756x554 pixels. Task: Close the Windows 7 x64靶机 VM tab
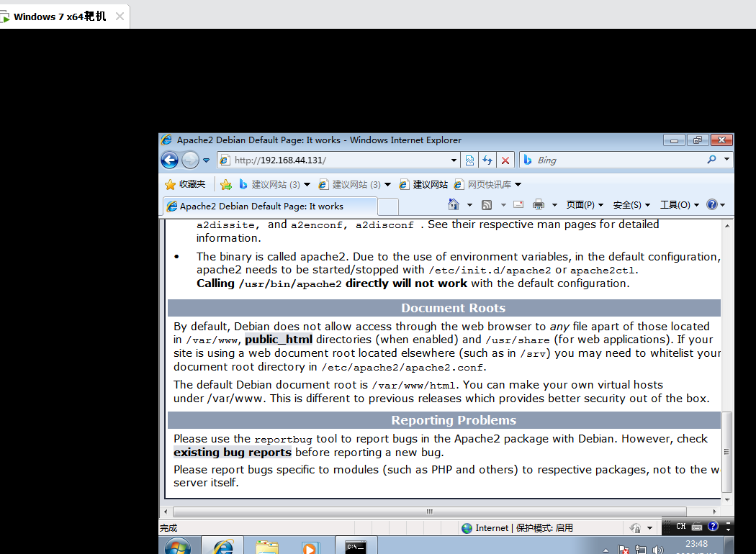pos(120,17)
